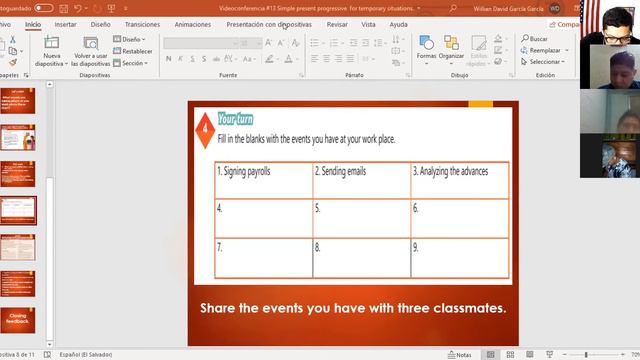Click the Increase Font Size icon

tap(269, 43)
